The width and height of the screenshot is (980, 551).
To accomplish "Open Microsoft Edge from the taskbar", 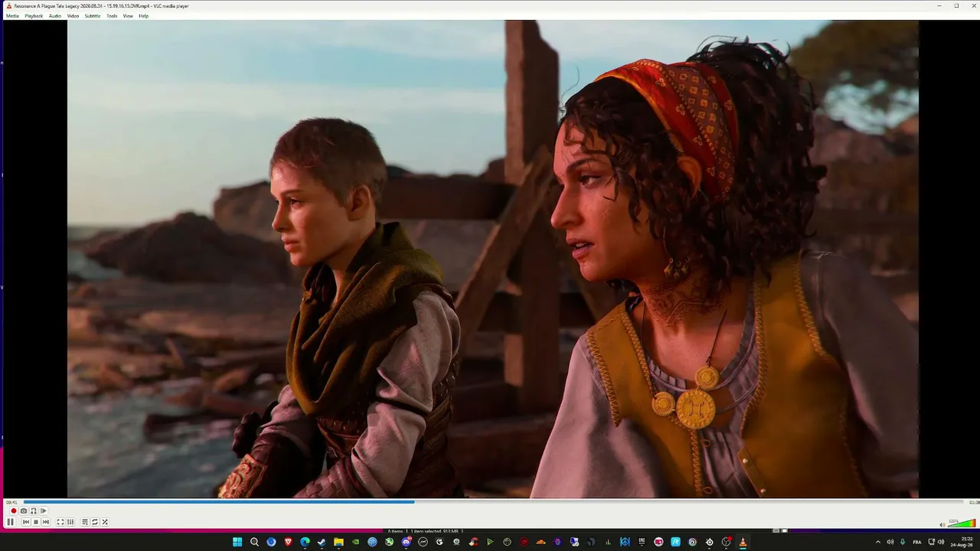I will pos(305,542).
